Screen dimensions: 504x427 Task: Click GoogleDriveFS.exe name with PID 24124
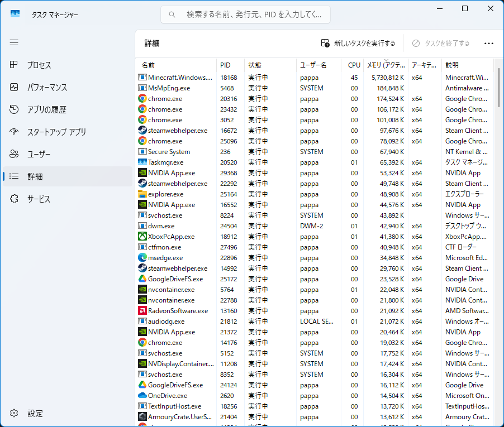[x=175, y=385]
